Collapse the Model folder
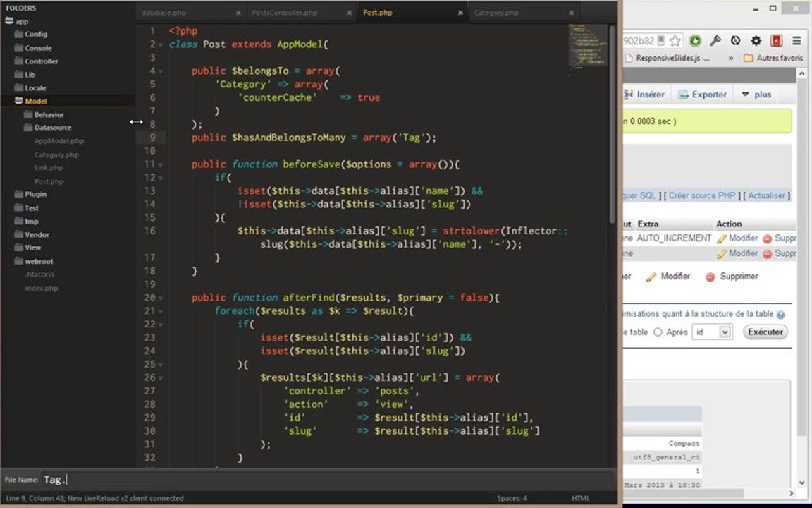This screenshot has width=812, height=508. [x=30, y=101]
